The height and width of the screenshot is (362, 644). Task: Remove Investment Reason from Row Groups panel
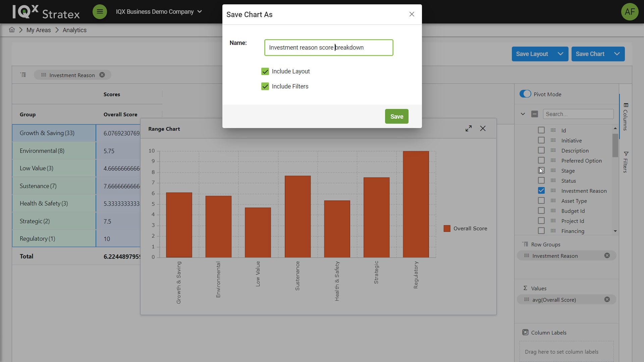607,256
